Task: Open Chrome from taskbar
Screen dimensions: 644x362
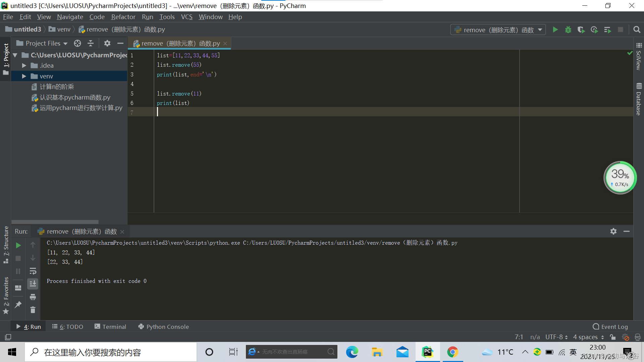Action: [x=452, y=352]
